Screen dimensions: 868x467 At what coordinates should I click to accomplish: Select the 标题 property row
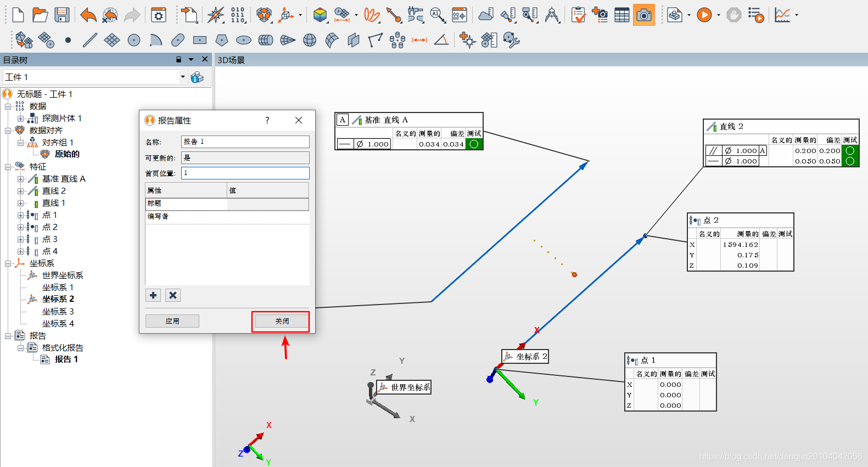tap(227, 204)
